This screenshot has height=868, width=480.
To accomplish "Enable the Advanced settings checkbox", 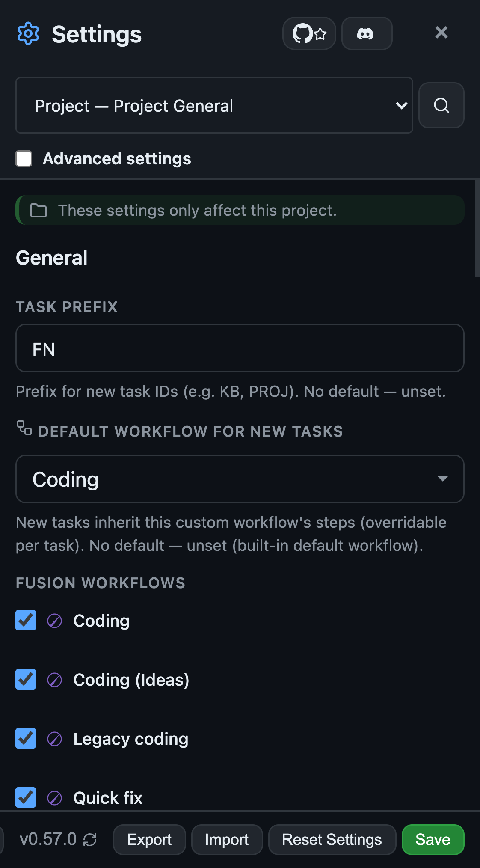I will point(24,158).
